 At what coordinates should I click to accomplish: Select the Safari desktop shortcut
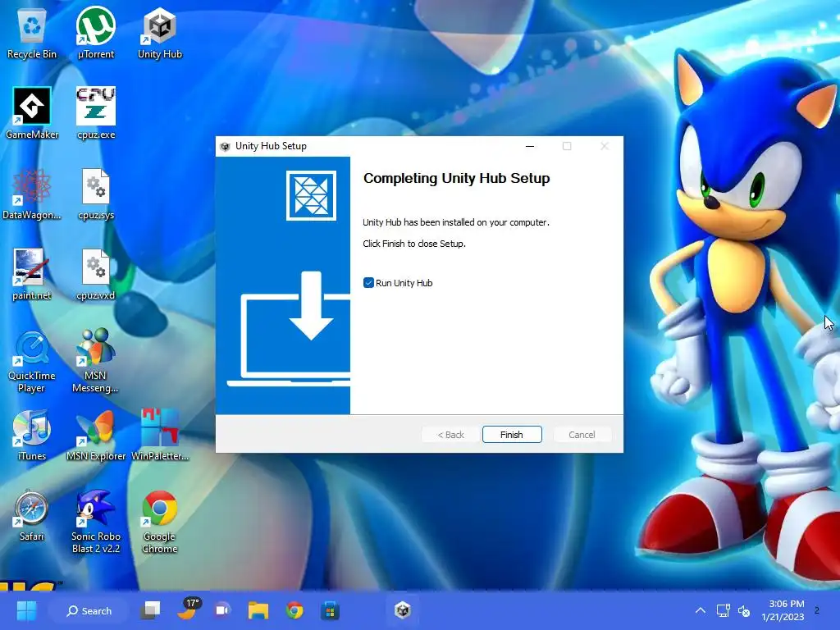[32, 515]
